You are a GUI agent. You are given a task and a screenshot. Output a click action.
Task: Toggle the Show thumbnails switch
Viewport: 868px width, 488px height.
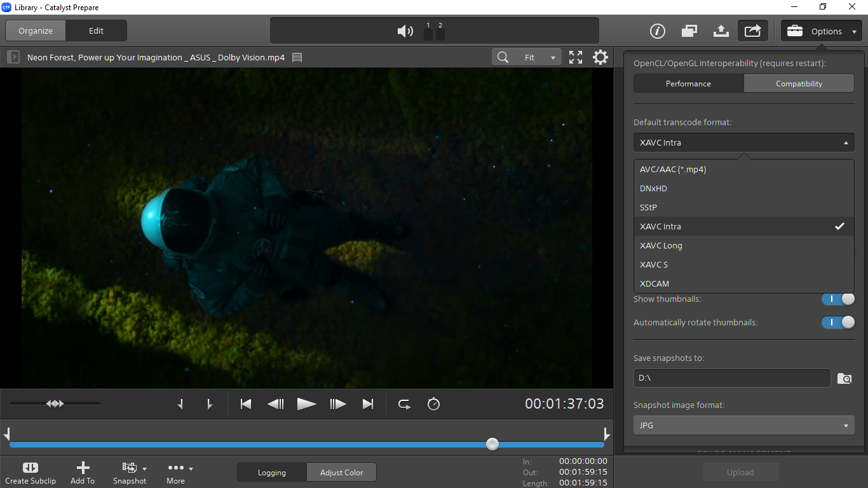(838, 299)
